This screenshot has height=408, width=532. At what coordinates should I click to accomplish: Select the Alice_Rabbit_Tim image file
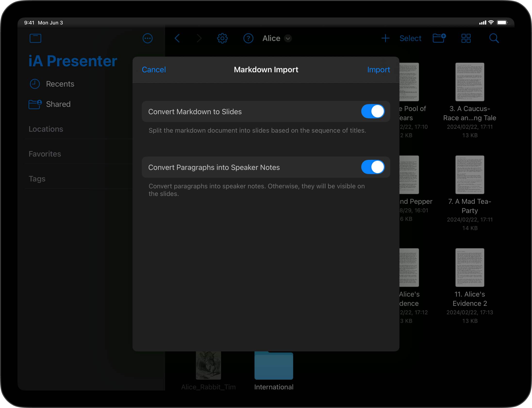pyautogui.click(x=208, y=365)
